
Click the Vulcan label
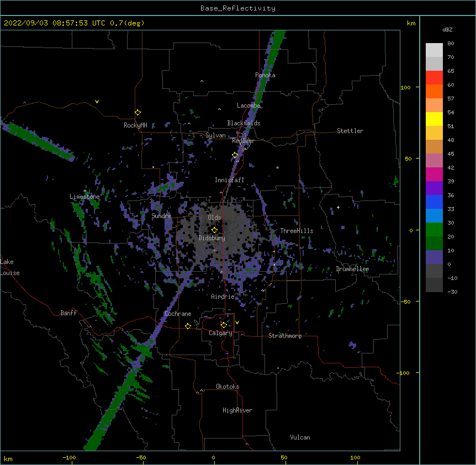coord(300,437)
